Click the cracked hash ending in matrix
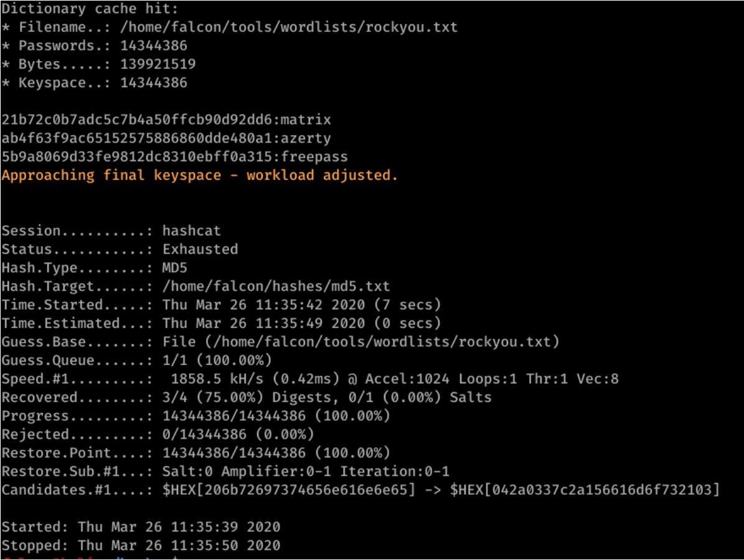 (166, 119)
